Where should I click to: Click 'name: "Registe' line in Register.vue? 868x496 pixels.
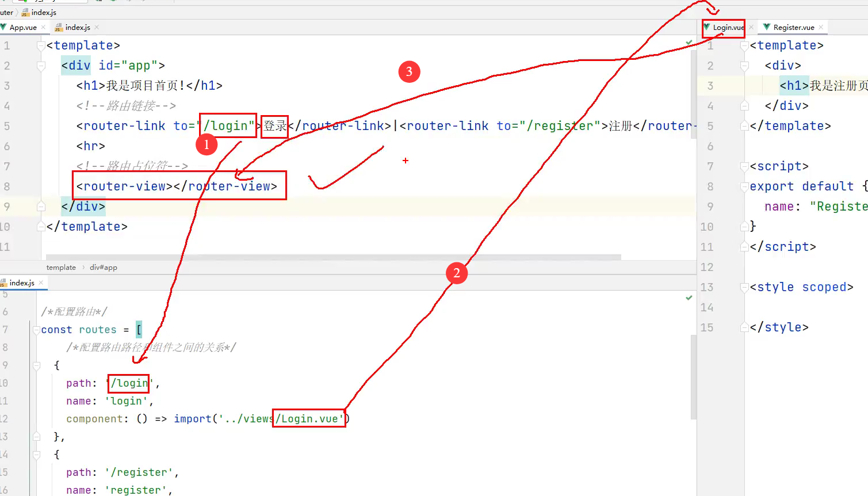816,207
